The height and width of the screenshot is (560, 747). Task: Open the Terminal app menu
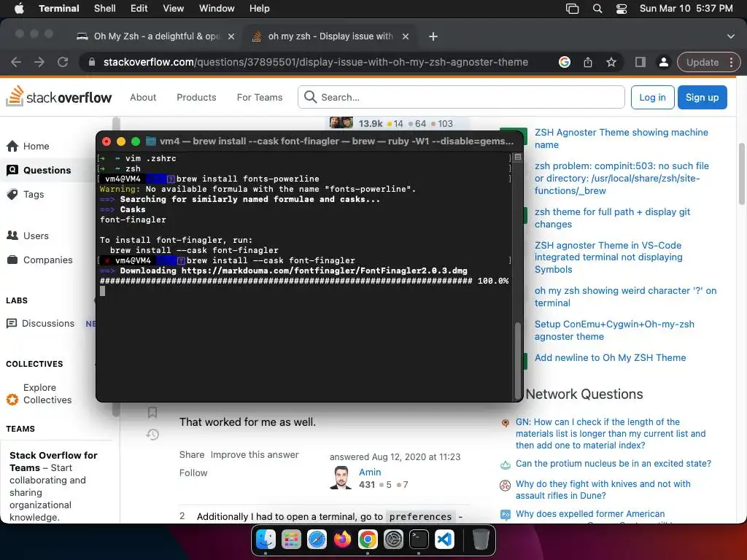(x=59, y=9)
